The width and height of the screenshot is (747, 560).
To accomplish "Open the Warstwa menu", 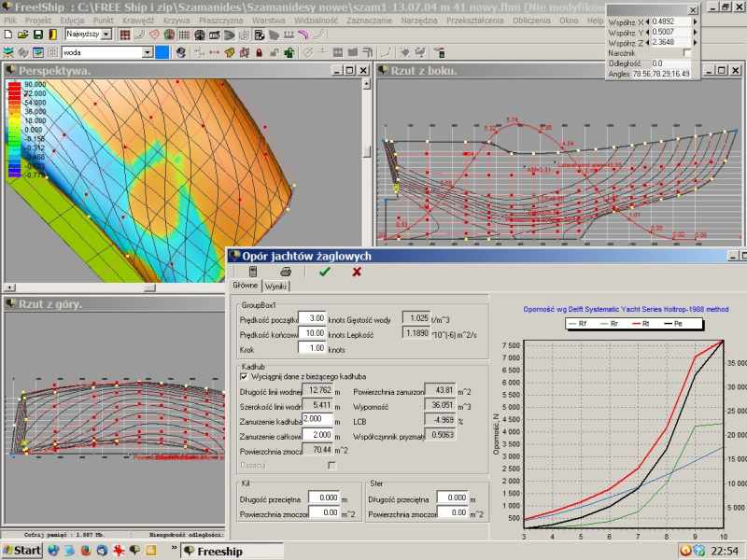I will [268, 21].
